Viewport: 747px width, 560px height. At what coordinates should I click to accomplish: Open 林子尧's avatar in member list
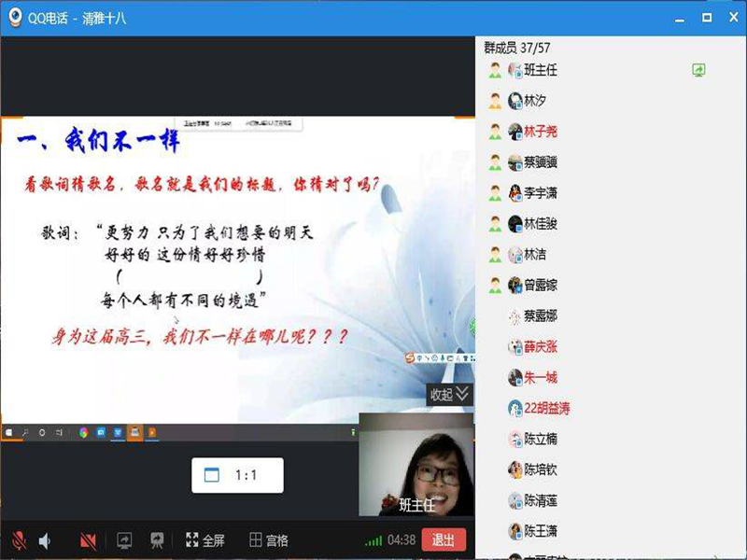515,132
